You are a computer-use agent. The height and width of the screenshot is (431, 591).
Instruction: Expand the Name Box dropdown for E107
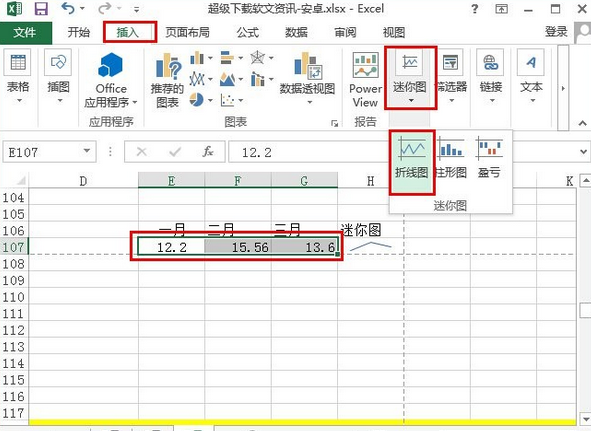87,151
